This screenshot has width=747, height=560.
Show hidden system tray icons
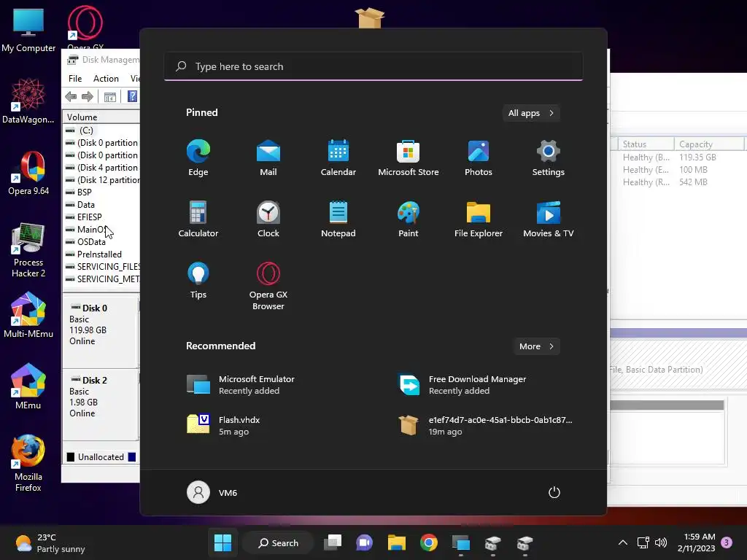[x=623, y=542]
